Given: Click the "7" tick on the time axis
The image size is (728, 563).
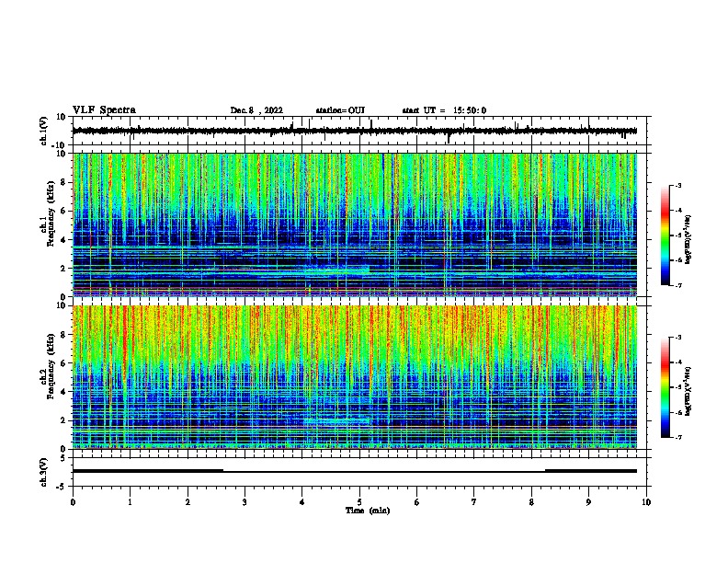Looking at the screenshot, I should (x=474, y=502).
